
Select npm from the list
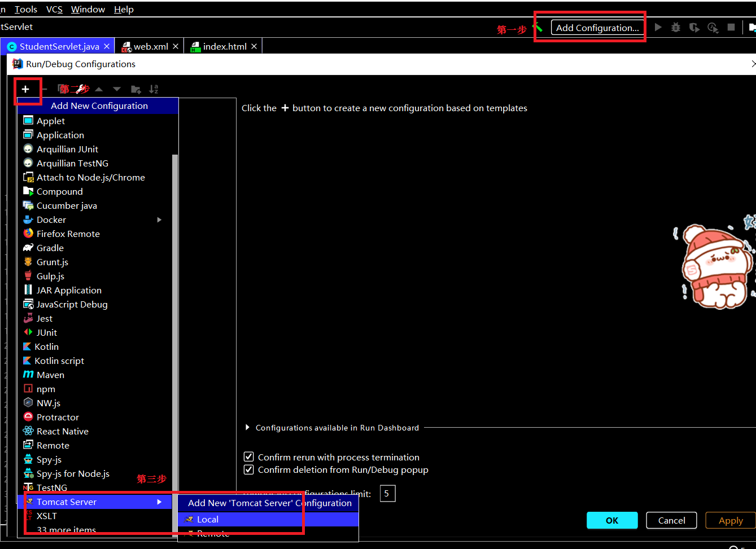pos(95,389)
